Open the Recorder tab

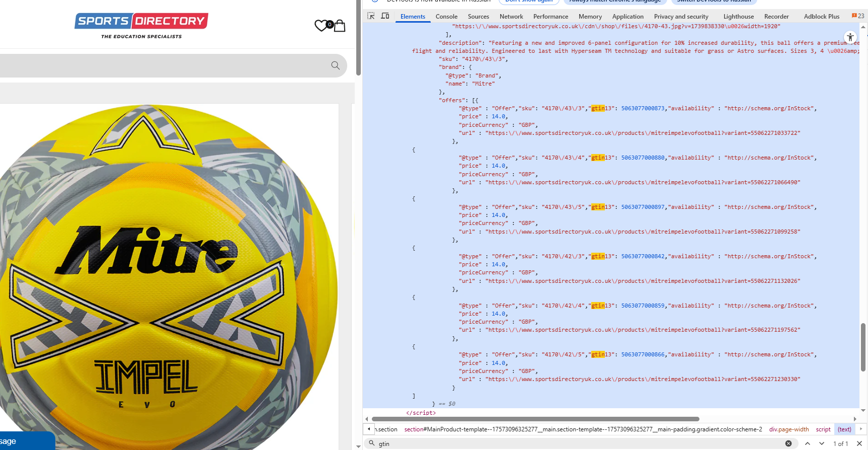pyautogui.click(x=776, y=17)
